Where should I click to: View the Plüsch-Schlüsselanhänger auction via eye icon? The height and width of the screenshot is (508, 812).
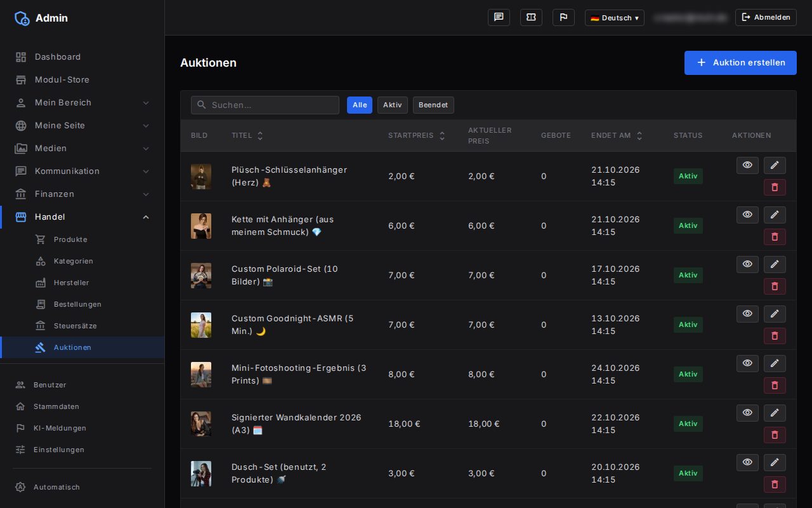click(747, 165)
